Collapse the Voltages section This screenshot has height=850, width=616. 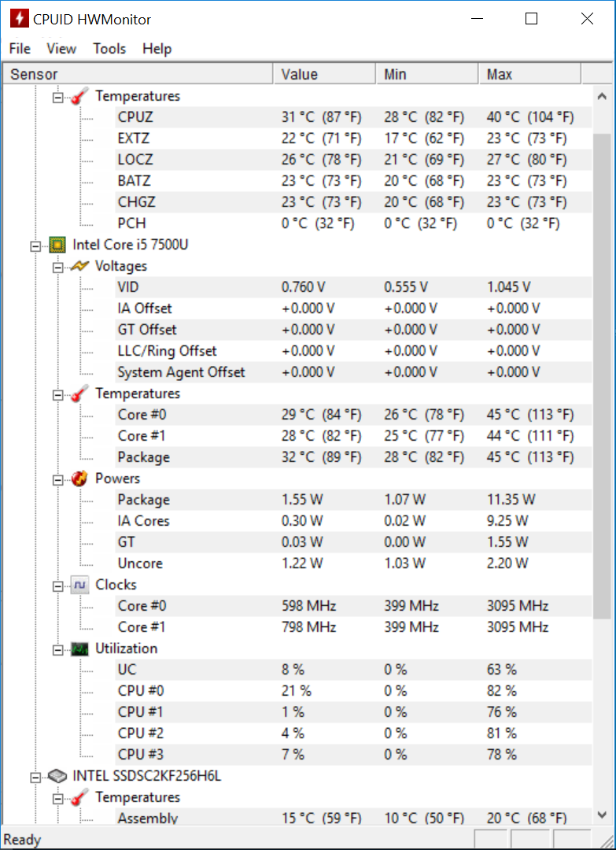[57, 267]
